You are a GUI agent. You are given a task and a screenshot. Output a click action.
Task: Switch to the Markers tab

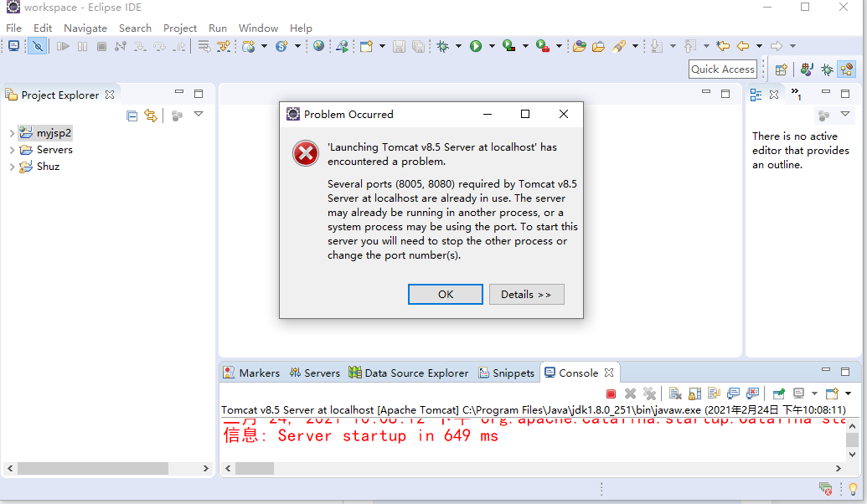click(251, 373)
